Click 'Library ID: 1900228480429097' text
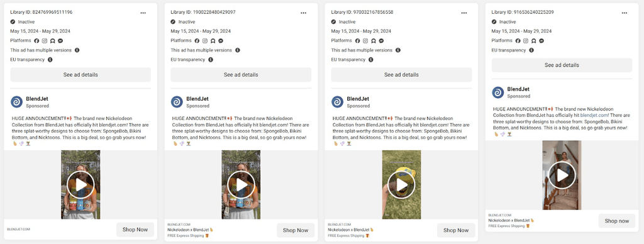Image resolution: width=644 pixels, height=244 pixels. click(x=203, y=13)
